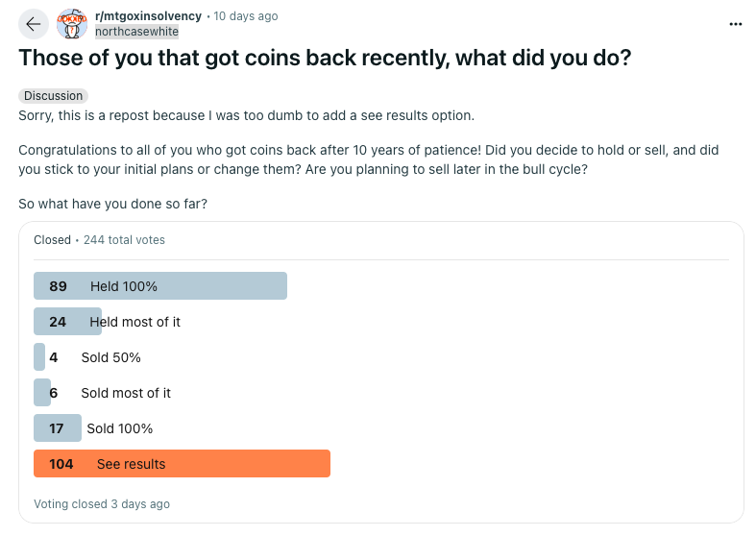Click the mtgoxinsolvency subreddit avatar

72,24
